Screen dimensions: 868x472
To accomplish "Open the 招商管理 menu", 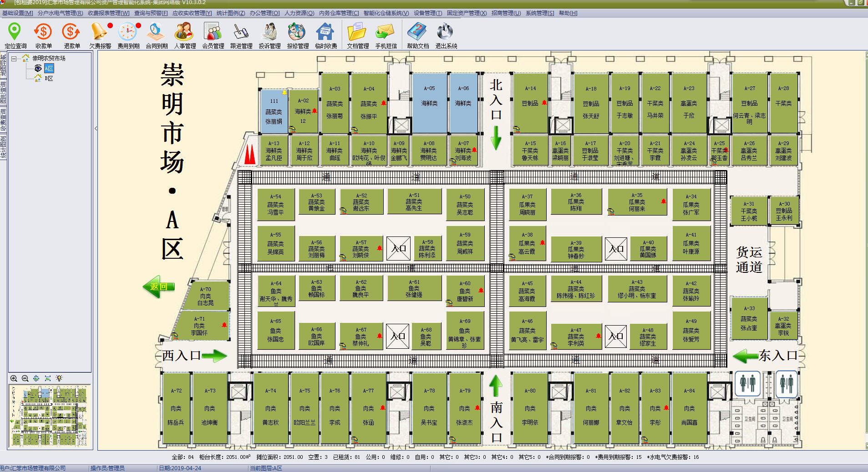I will [x=506, y=13].
